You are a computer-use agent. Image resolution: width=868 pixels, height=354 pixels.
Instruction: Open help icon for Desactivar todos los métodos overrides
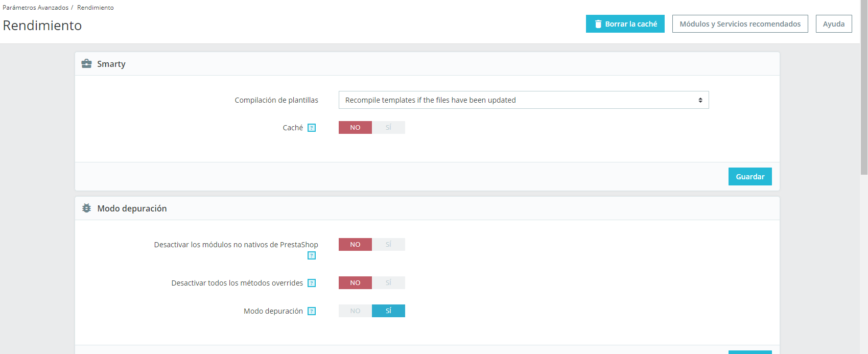pos(312,283)
